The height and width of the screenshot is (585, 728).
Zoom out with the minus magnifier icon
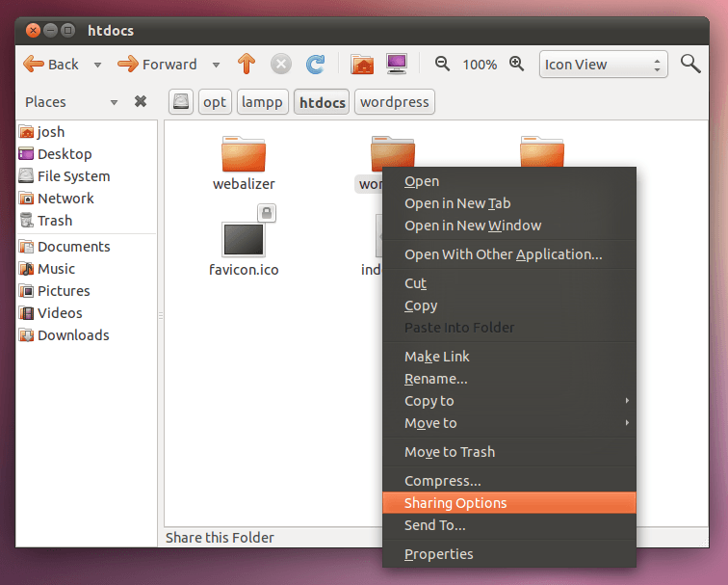coord(442,64)
